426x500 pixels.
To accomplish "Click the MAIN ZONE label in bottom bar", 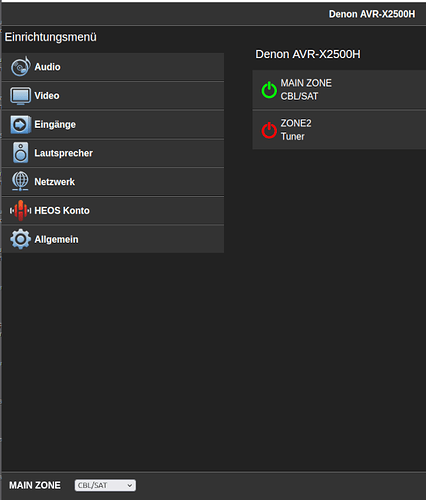I will point(35,485).
